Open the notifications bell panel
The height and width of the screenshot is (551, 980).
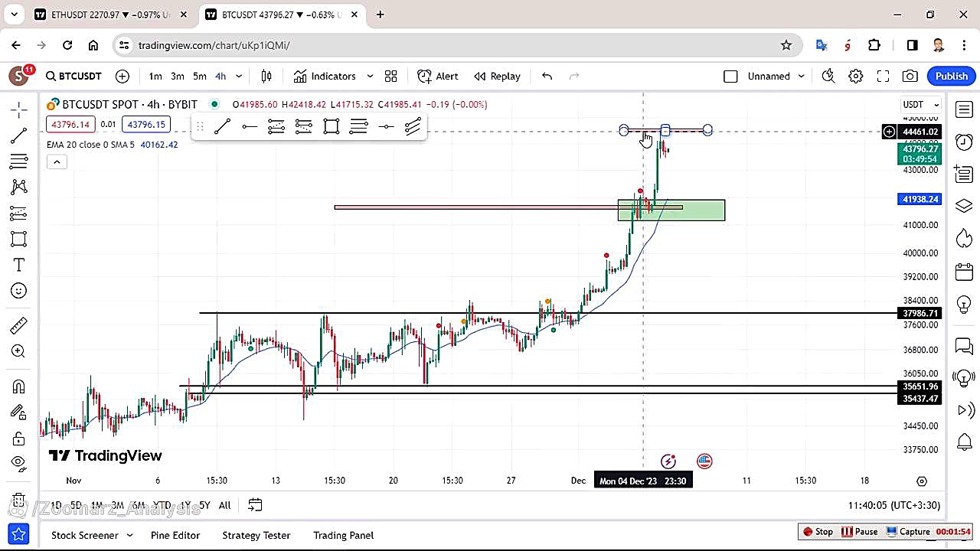point(964,442)
